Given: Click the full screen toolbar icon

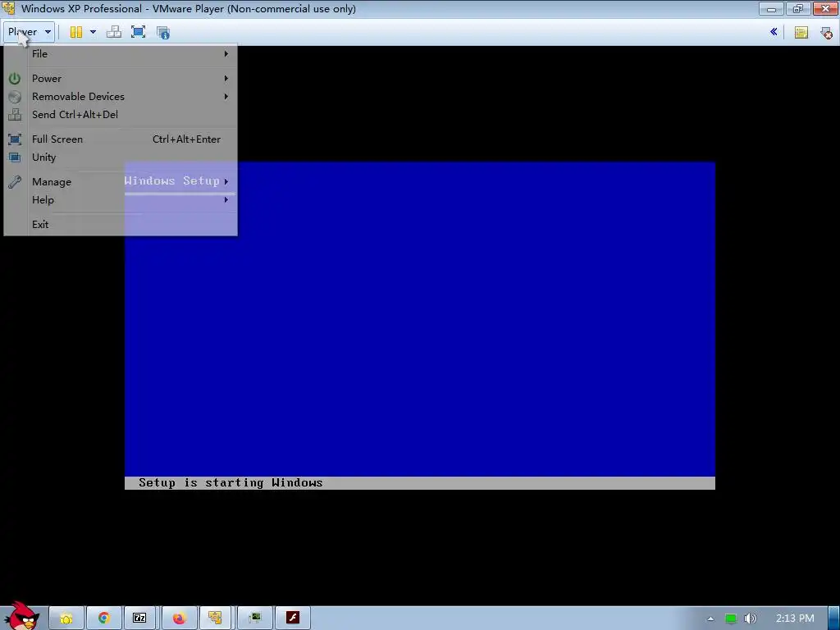Looking at the screenshot, I should 138,32.
